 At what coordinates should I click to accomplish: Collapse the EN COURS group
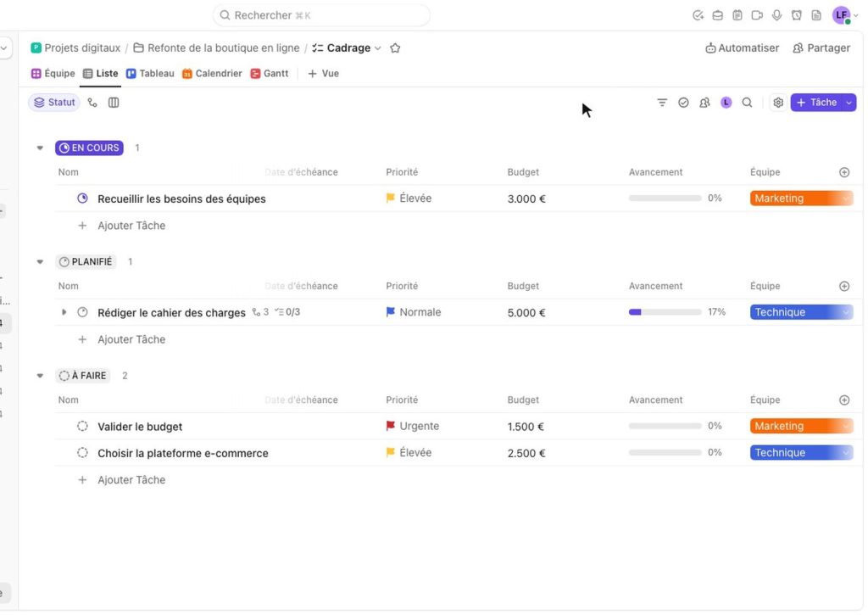pos(40,148)
